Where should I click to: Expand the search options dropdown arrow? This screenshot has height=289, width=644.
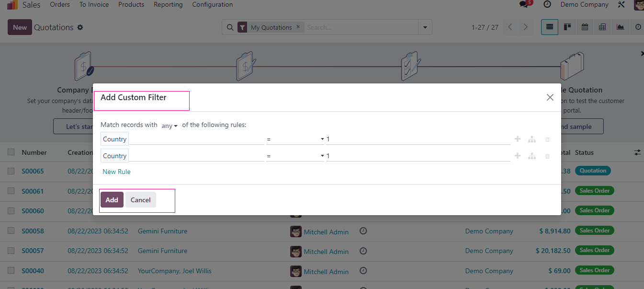point(425,27)
